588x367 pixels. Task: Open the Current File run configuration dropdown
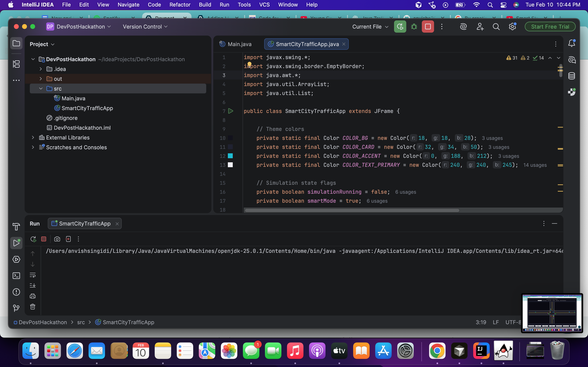pyautogui.click(x=370, y=27)
